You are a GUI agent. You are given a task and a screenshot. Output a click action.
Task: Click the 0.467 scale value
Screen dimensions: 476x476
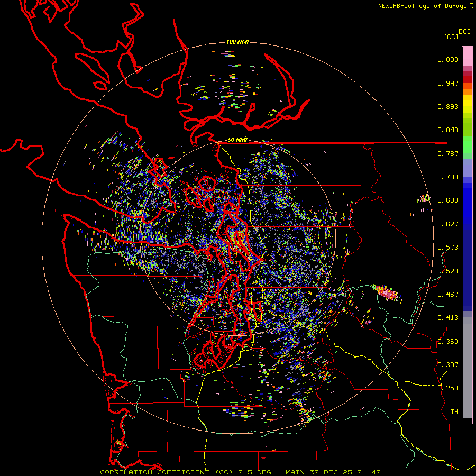click(448, 295)
